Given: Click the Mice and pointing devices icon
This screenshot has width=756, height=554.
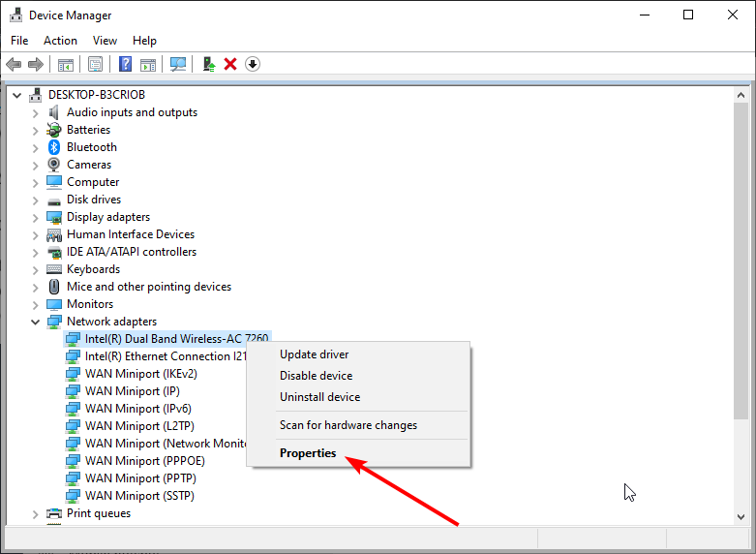Looking at the screenshot, I should pos(54,287).
